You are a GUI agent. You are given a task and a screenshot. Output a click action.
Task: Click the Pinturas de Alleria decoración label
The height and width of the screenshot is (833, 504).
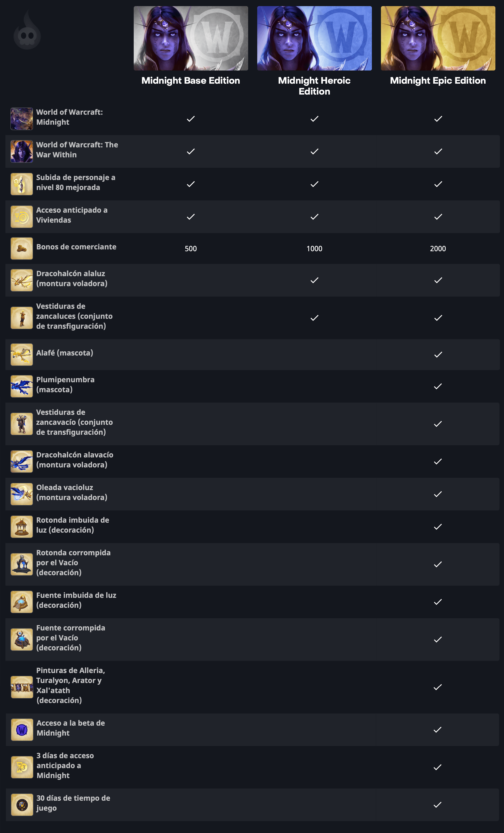tap(71, 685)
